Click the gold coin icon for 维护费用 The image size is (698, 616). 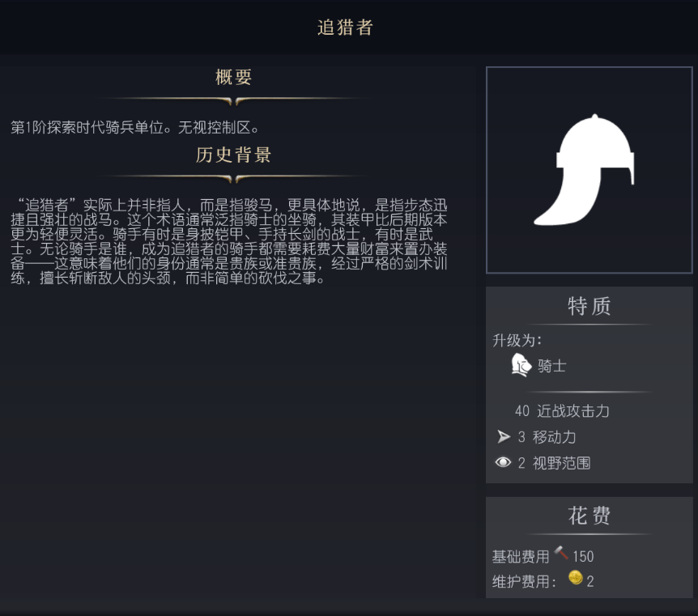576,579
